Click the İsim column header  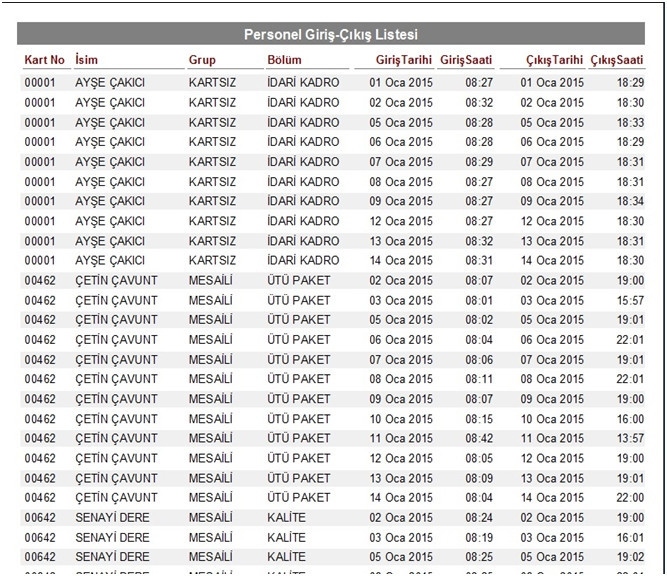(x=87, y=60)
